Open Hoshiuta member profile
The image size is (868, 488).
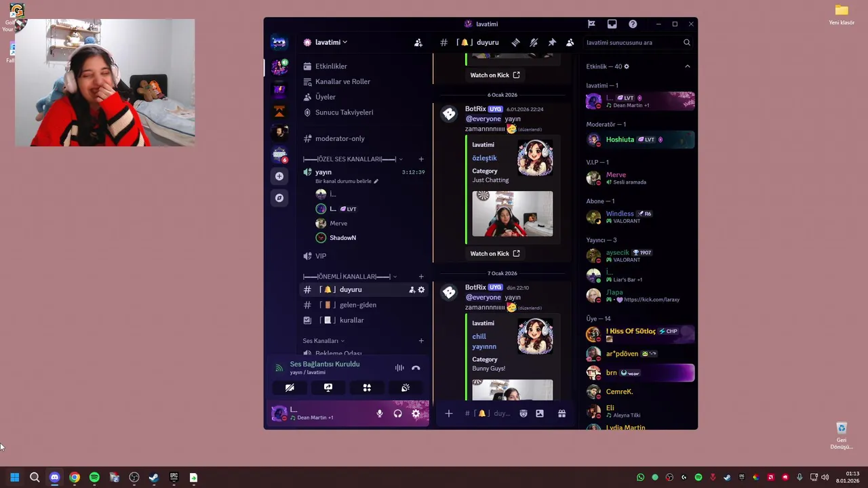[640, 140]
